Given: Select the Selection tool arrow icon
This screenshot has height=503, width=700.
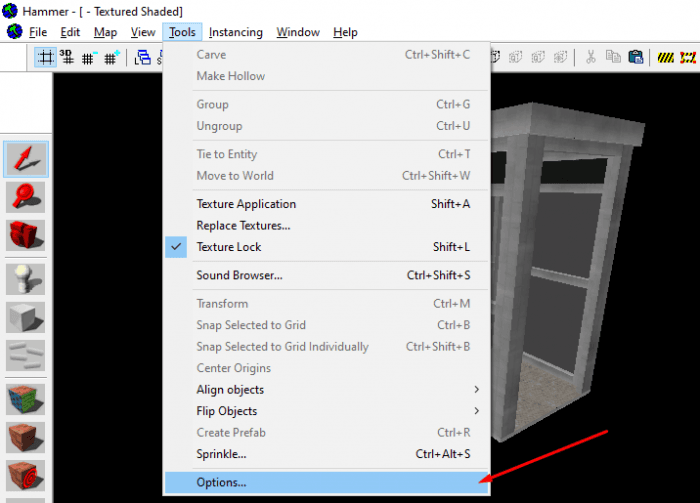Looking at the screenshot, I should coord(26,159).
